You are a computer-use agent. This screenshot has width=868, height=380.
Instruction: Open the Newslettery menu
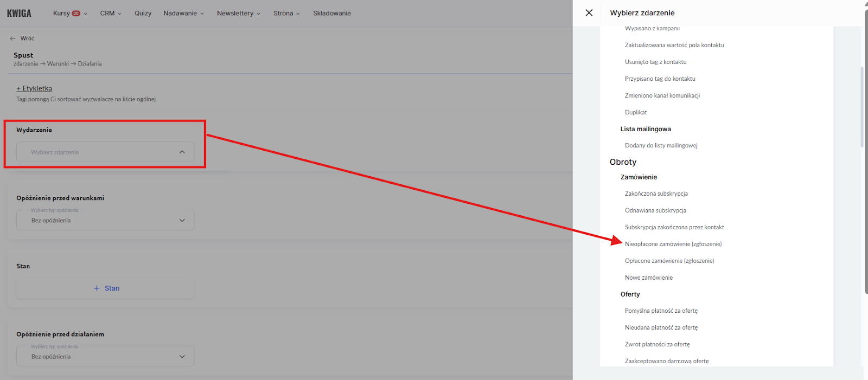coord(238,13)
